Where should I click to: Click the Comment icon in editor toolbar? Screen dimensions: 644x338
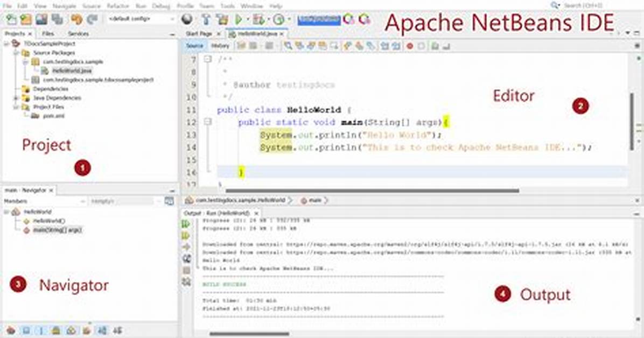435,46
